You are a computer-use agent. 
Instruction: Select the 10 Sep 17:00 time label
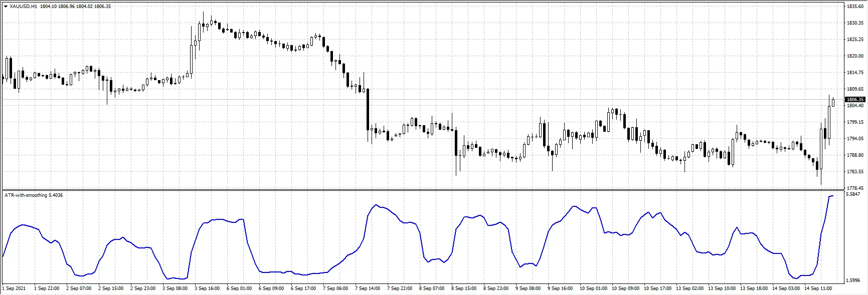point(657,288)
